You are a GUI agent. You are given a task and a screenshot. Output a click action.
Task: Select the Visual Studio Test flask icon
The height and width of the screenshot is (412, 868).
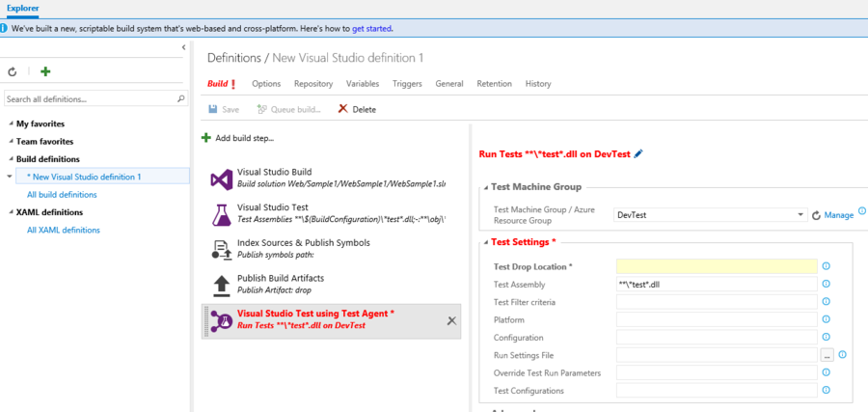pyautogui.click(x=222, y=215)
